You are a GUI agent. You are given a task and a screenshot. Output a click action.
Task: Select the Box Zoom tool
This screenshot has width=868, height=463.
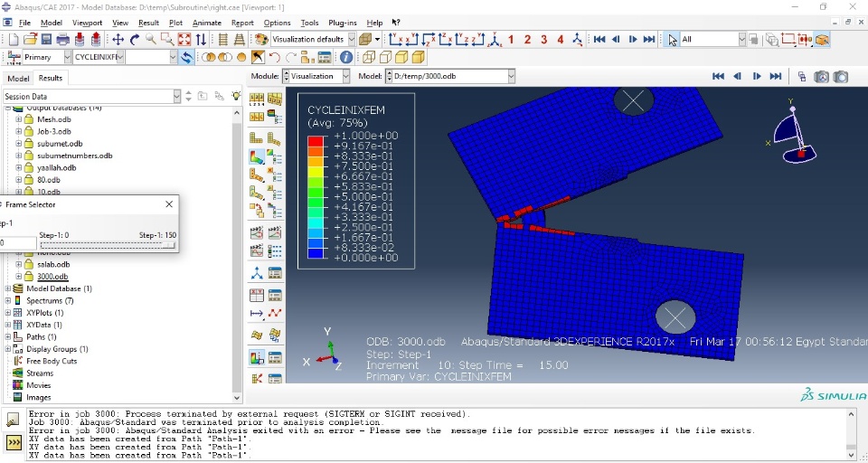pyautogui.click(x=167, y=39)
